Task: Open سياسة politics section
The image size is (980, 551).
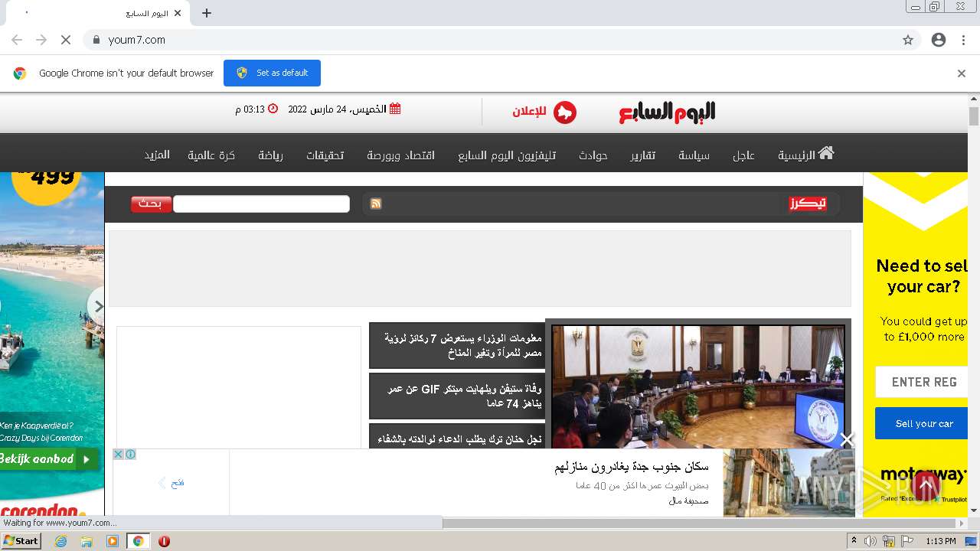Action: coord(694,155)
